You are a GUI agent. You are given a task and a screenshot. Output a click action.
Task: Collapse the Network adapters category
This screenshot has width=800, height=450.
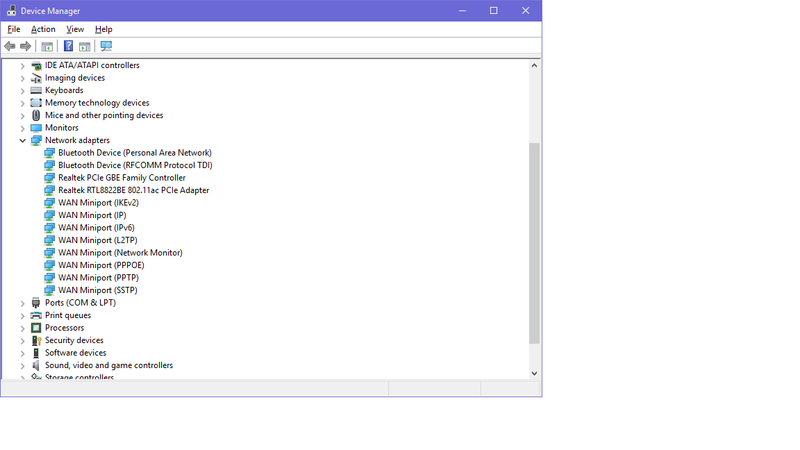(22, 140)
